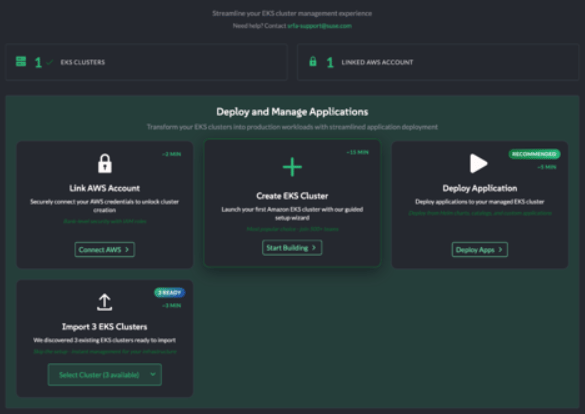Click the number 1 beside Linked AWS Account
Viewport: 585px width, 414px height.
pyautogui.click(x=330, y=62)
